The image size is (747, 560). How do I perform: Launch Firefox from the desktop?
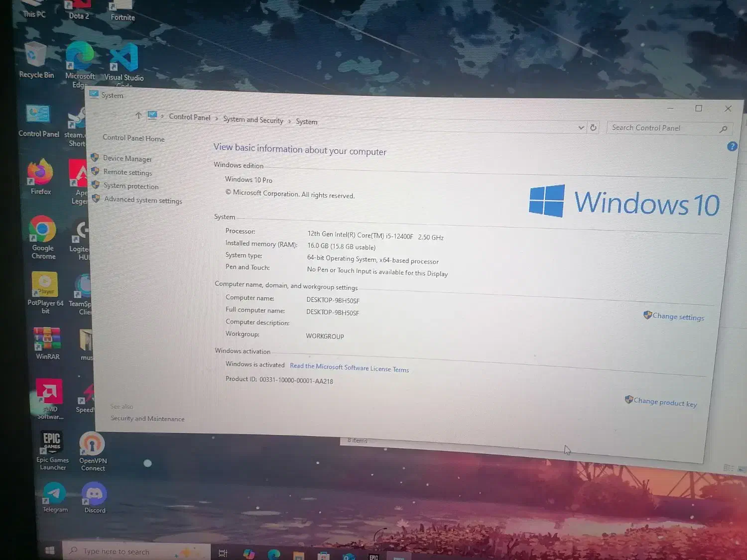coord(40,177)
